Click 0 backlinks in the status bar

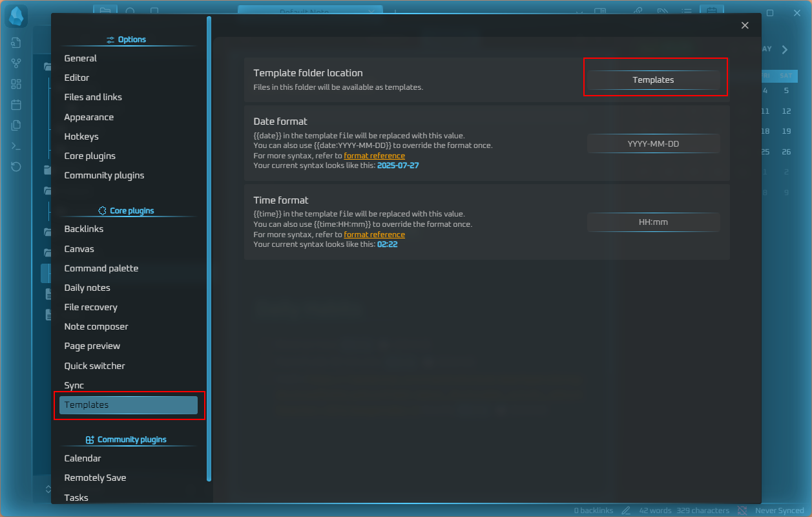point(594,511)
